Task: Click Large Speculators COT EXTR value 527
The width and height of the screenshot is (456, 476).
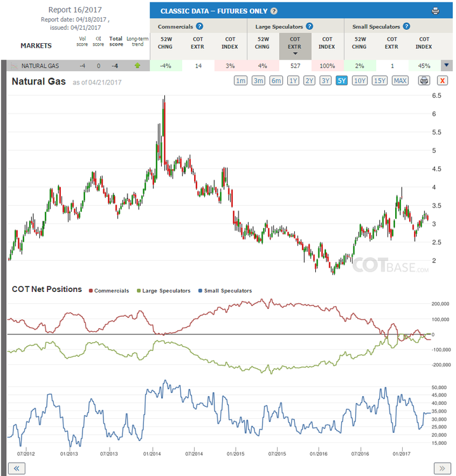Action: pyautogui.click(x=295, y=66)
